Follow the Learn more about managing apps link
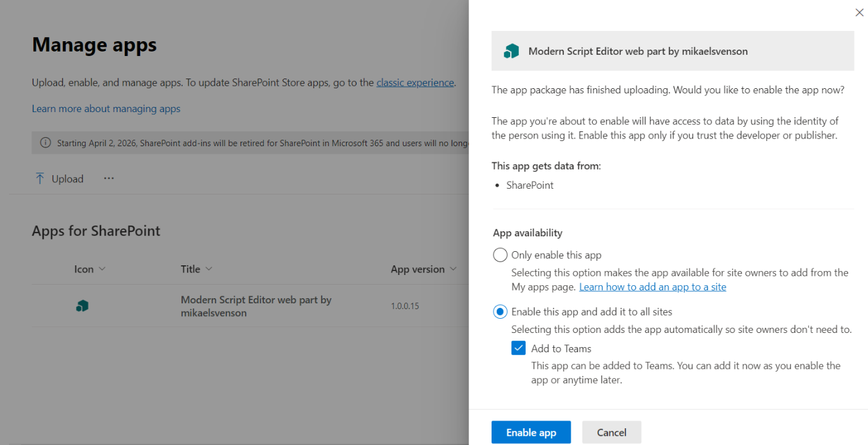 (106, 109)
